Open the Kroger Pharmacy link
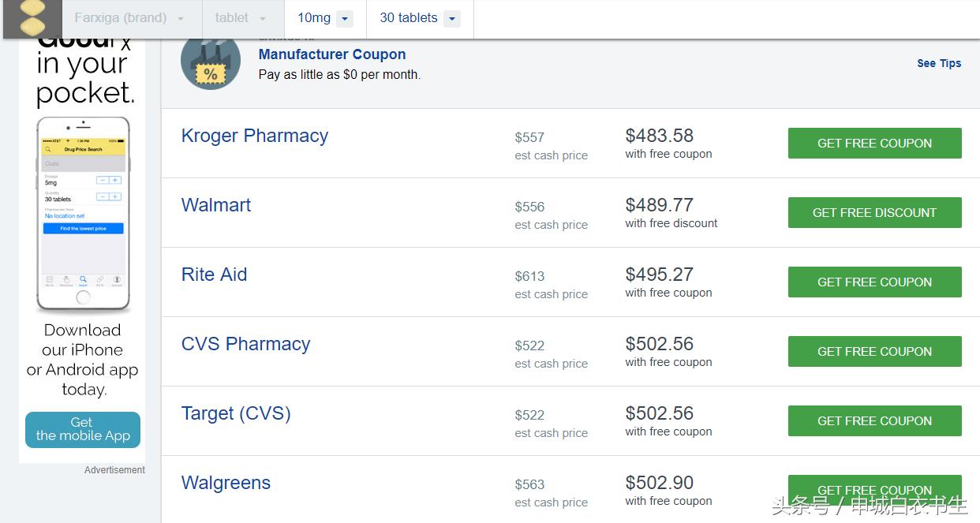The image size is (980, 523). pyautogui.click(x=255, y=136)
